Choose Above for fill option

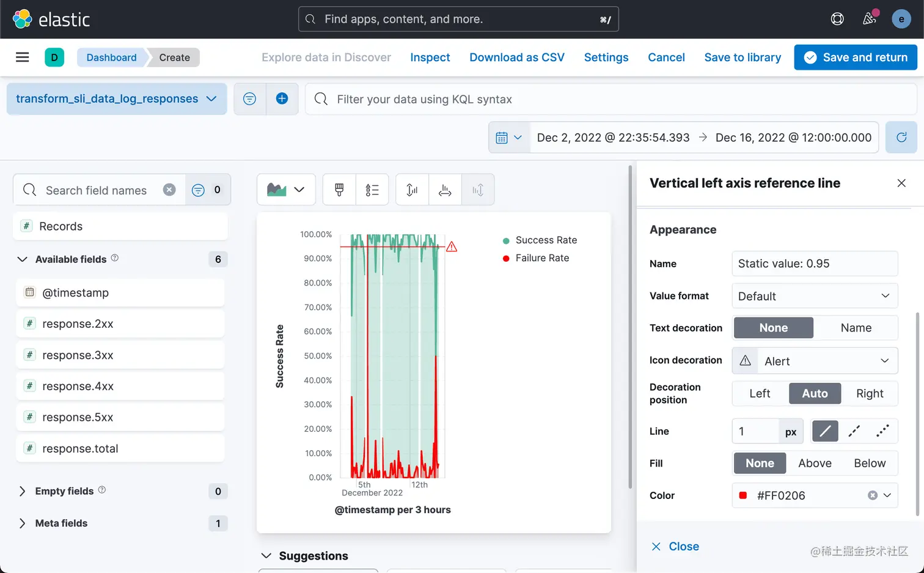click(x=815, y=464)
